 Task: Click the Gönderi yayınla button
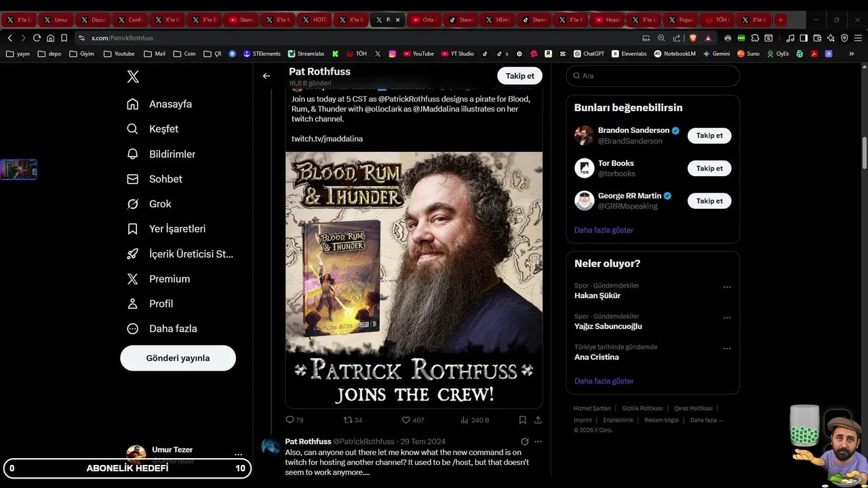(178, 358)
